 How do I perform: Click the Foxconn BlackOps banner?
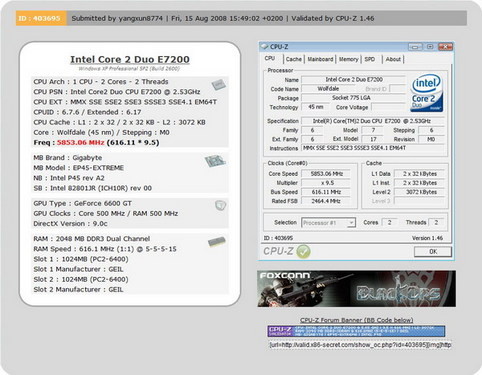356,289
